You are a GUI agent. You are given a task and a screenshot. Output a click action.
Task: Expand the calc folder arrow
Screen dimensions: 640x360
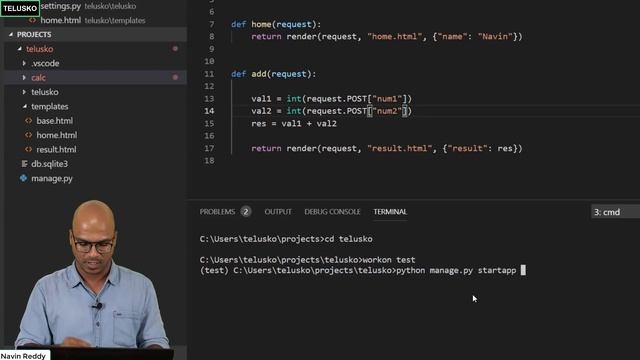point(24,78)
